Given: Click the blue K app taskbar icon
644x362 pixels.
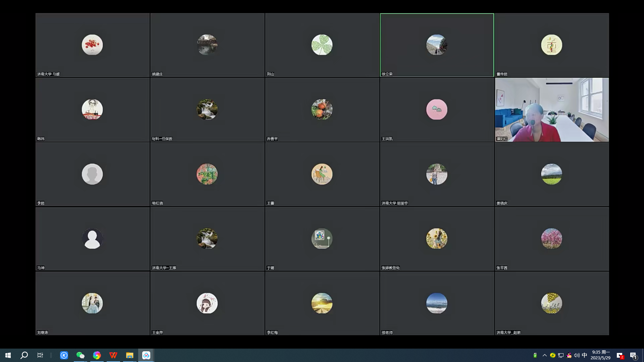Looking at the screenshot, I should click(x=64, y=355).
